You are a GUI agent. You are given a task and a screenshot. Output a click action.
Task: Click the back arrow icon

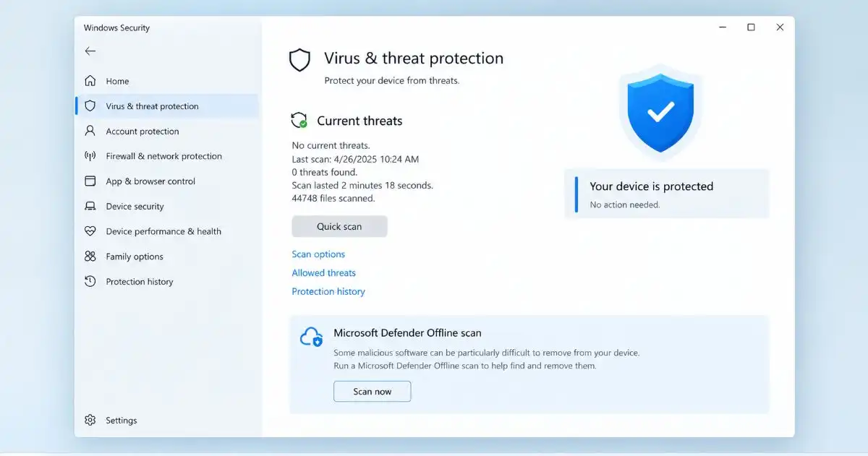(x=90, y=51)
